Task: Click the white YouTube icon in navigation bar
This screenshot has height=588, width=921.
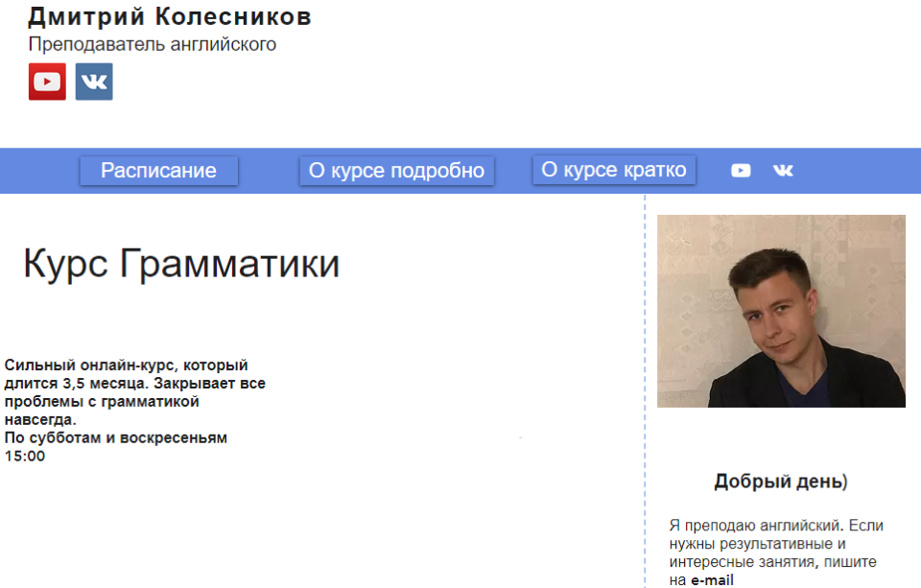Action: pos(741,171)
